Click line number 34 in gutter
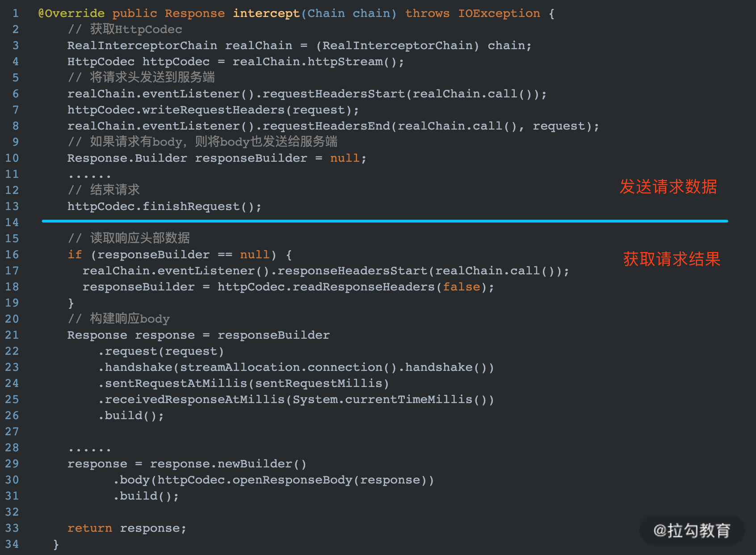756x555 pixels. click(x=12, y=544)
